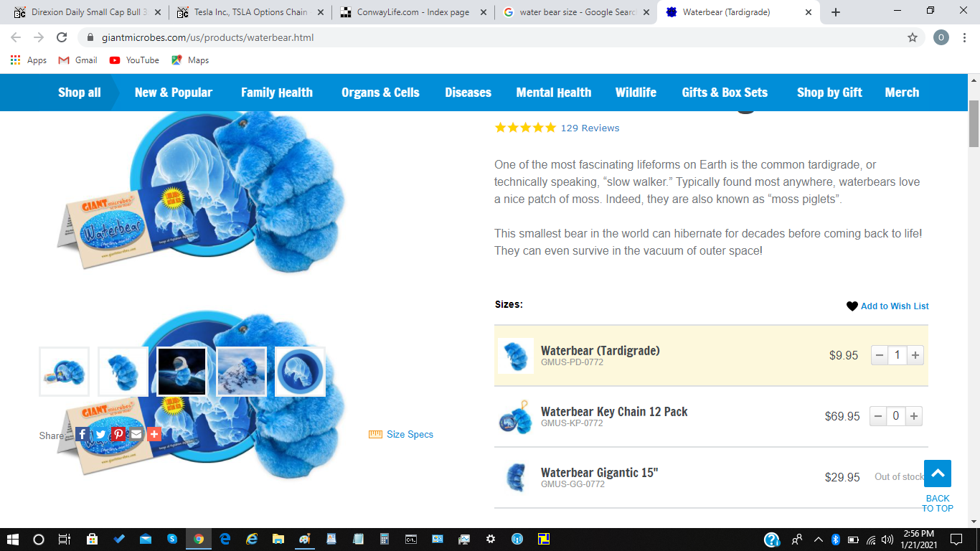
Task: Open 129 Reviews link
Action: click(590, 128)
